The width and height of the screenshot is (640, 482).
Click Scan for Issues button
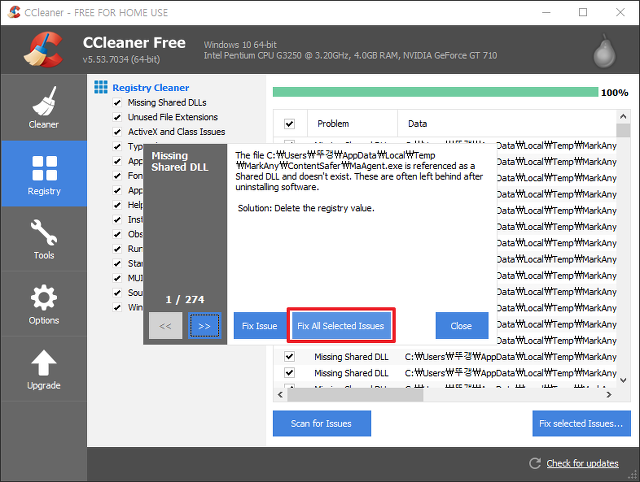pyautogui.click(x=322, y=424)
